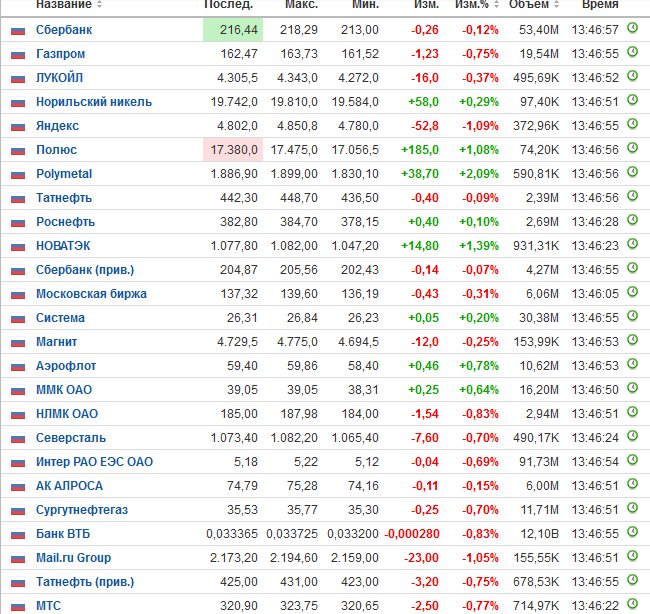Click the clock icon in the Северсталь row
650x614 pixels.
click(x=632, y=436)
